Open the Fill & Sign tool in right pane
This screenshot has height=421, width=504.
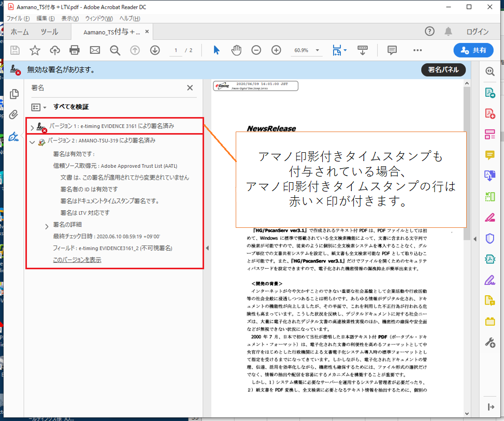point(490,280)
